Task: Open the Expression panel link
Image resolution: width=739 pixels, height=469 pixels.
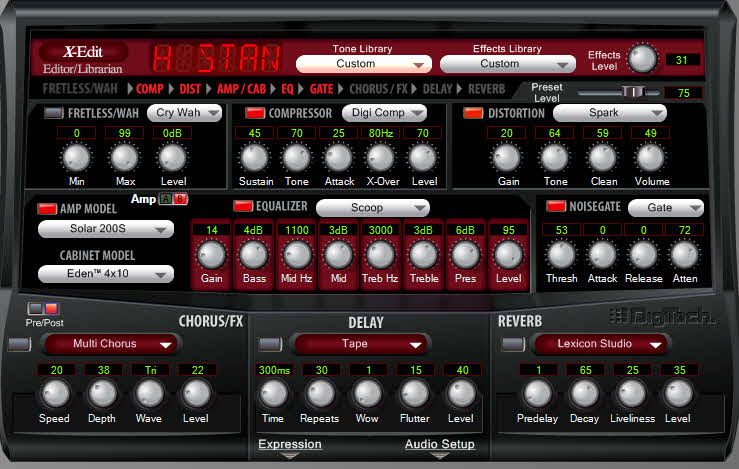Action: click(x=290, y=444)
